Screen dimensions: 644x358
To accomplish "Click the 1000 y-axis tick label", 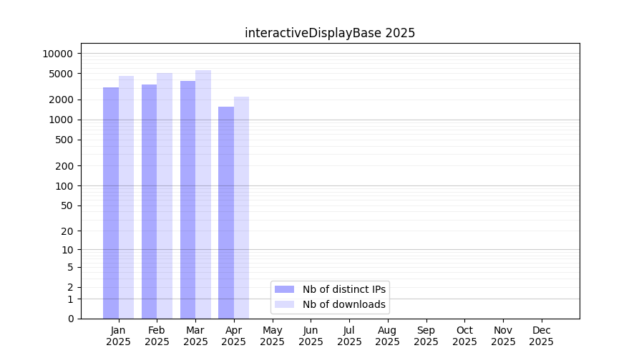I will coord(60,120).
